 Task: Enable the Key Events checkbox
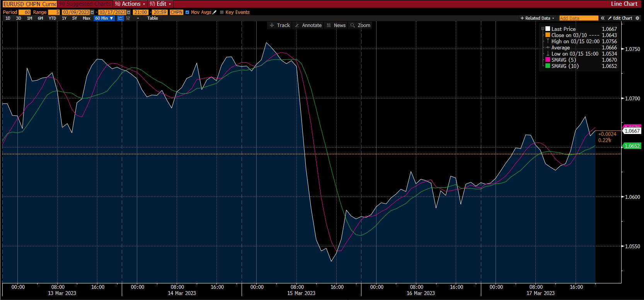click(x=222, y=12)
